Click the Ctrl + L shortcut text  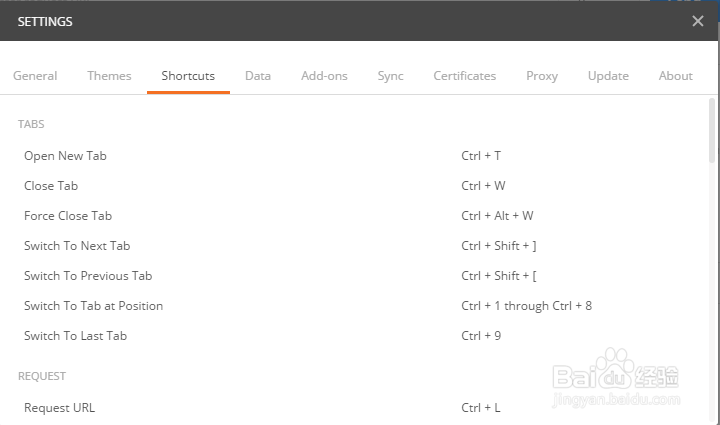pos(481,408)
